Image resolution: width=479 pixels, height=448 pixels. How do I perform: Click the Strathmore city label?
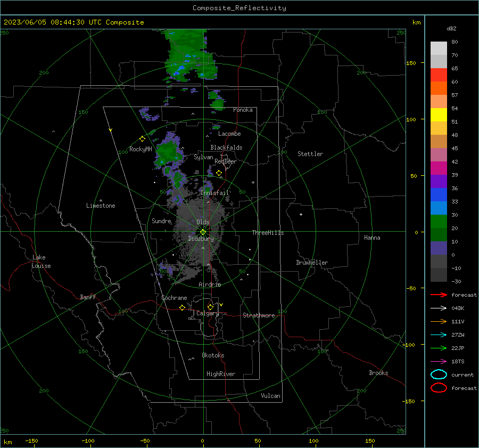(x=259, y=315)
